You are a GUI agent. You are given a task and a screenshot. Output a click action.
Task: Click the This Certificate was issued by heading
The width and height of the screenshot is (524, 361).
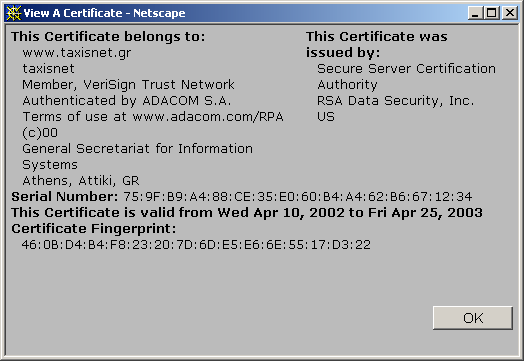[x=377, y=44]
